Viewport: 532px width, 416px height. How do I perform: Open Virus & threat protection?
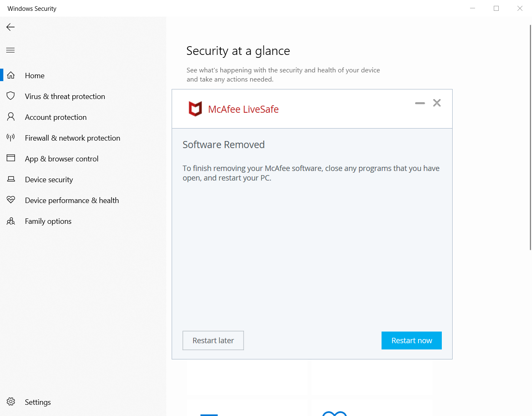click(83, 96)
